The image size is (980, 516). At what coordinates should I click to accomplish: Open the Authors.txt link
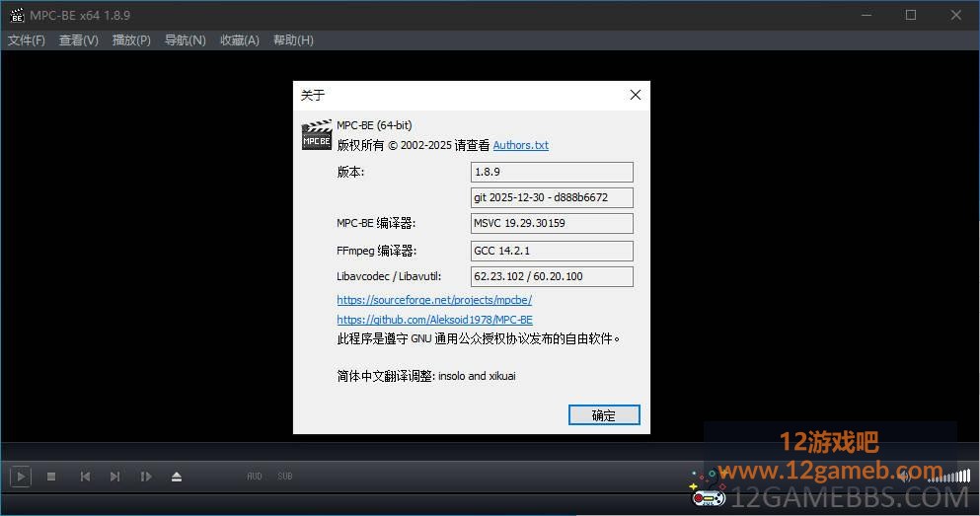click(x=521, y=145)
